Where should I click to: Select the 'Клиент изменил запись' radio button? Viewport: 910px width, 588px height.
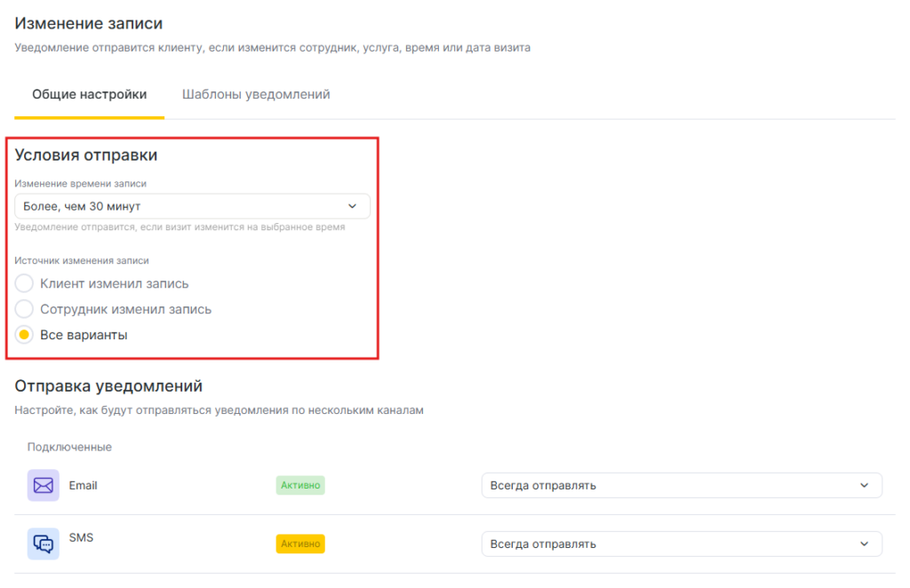[x=25, y=283]
